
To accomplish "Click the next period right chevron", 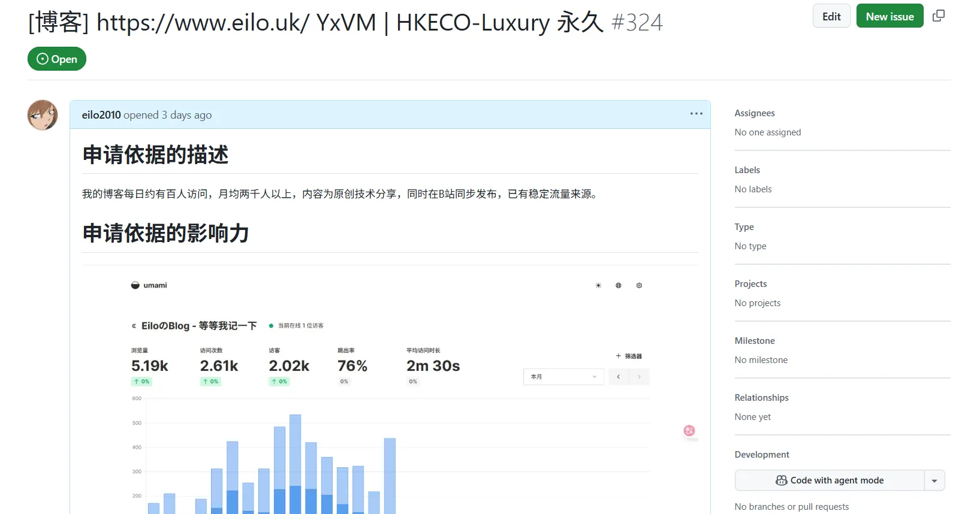I will pyautogui.click(x=639, y=377).
